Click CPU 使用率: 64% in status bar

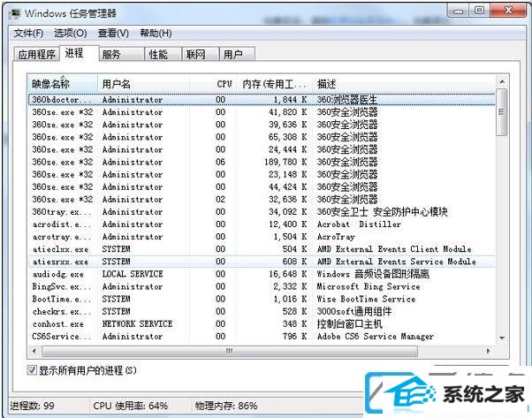(x=131, y=406)
